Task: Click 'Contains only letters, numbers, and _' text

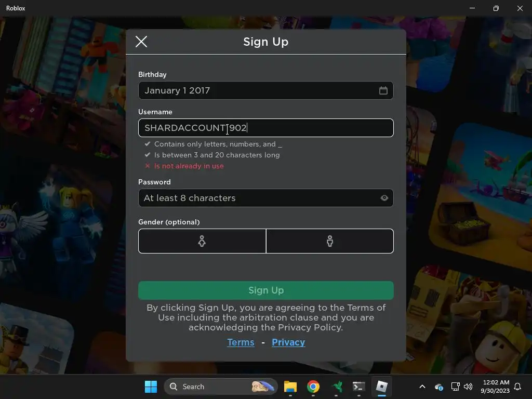Action: (218, 144)
